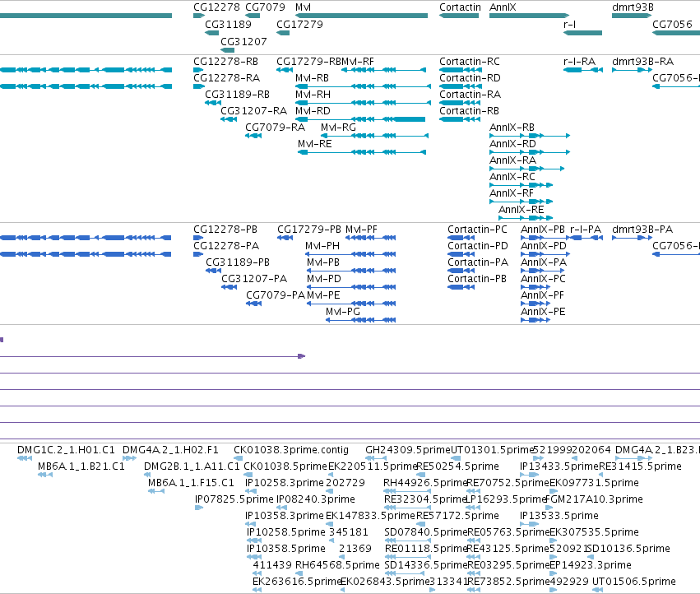Screen dimensions: 700x594
Task: Select the IP13533.5prime EST label
Action: click(559, 516)
